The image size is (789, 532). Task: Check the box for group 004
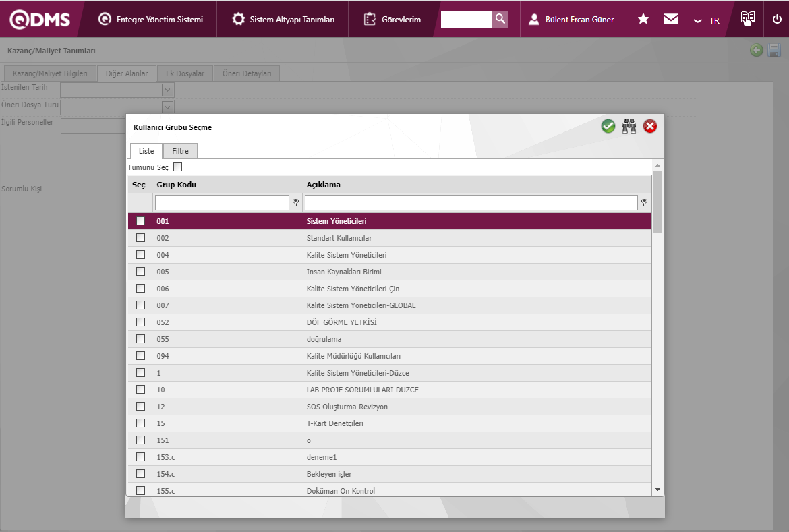[140, 255]
